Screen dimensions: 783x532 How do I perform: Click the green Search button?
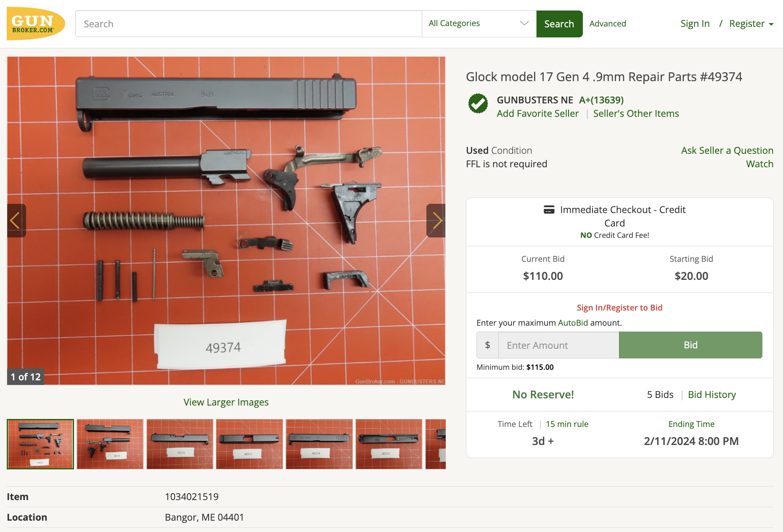point(559,24)
